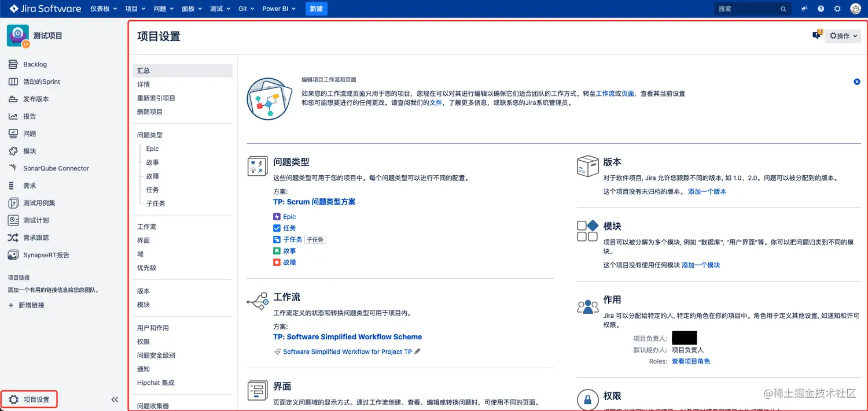Image resolution: width=868 pixels, height=411 pixels.
Task: Select Hipchat 集成 in settings navigation
Action: click(x=156, y=383)
